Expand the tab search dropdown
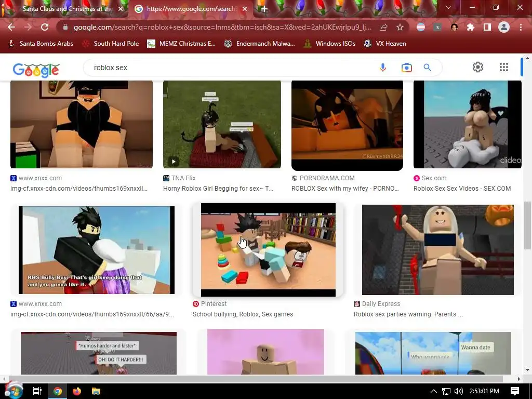 point(448,7)
